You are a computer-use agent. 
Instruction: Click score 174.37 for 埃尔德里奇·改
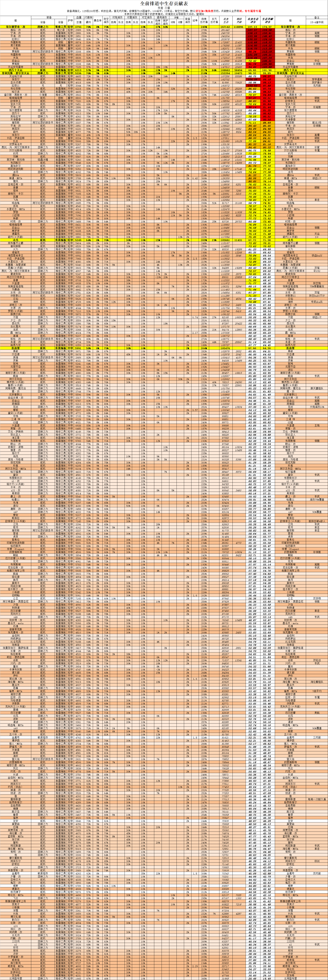coord(267,27)
